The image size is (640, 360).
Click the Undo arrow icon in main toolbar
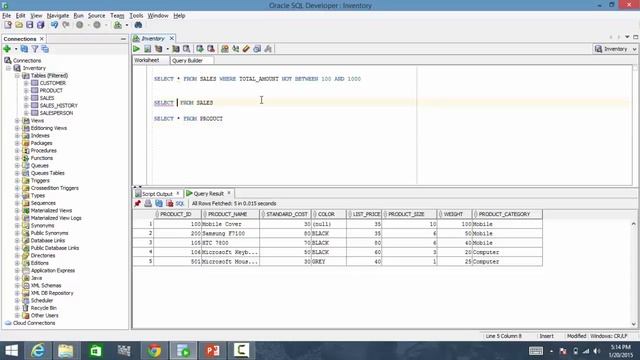tap(54, 25)
